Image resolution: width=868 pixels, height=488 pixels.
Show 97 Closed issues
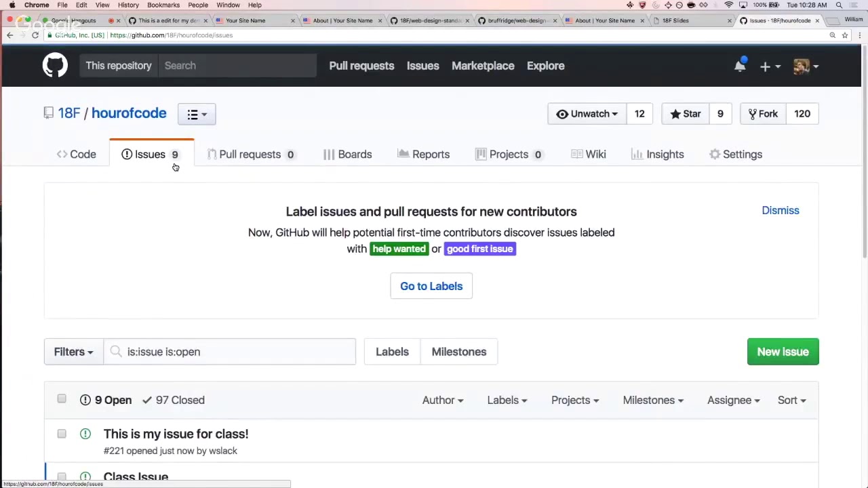[174, 400]
